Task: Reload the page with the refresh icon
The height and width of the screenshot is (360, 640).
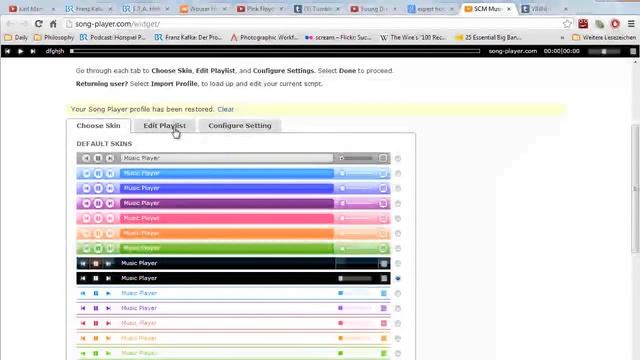Action: pyautogui.click(x=38, y=24)
